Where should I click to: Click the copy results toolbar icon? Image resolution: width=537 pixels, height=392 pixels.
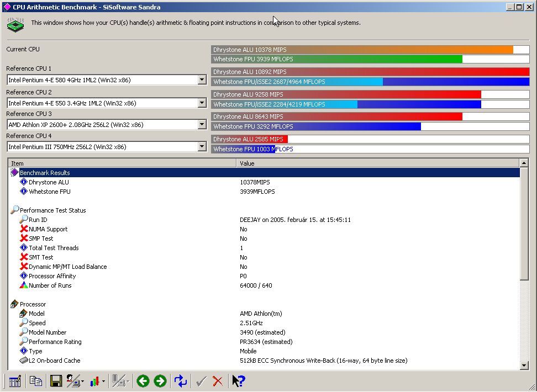pyautogui.click(x=35, y=381)
